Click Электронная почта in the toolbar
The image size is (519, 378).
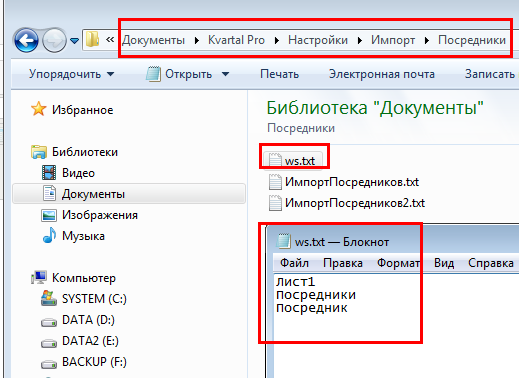(x=382, y=74)
